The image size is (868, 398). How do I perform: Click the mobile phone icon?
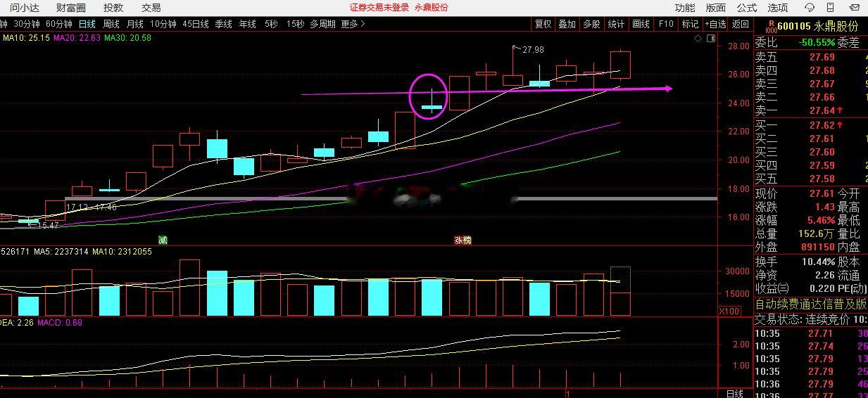pos(830,8)
